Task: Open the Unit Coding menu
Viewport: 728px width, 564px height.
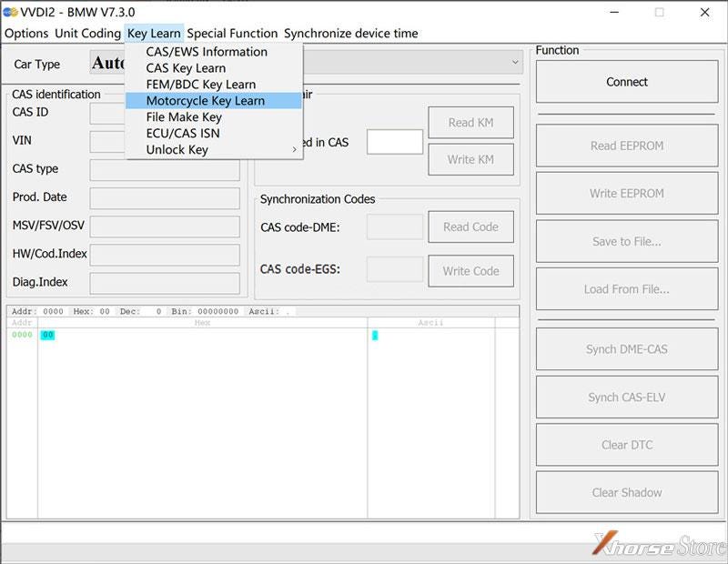Action: (87, 34)
